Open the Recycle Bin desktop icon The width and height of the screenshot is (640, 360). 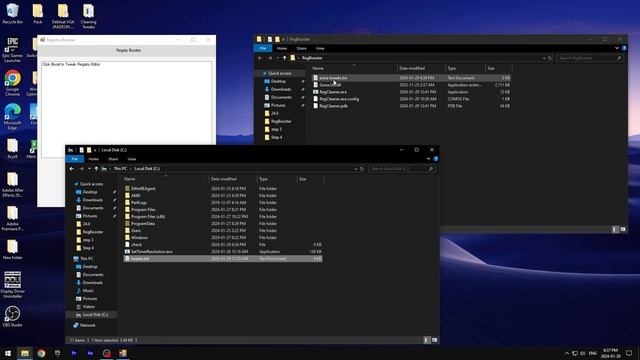pos(12,14)
